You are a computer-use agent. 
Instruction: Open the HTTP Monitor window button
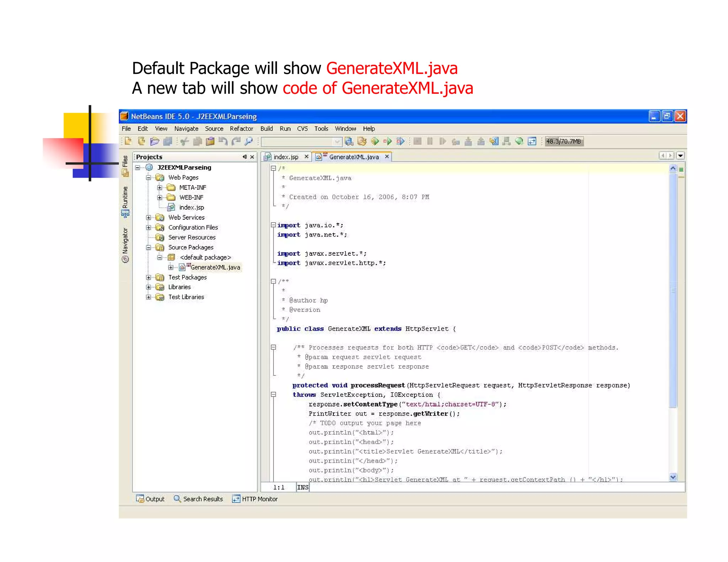click(255, 499)
